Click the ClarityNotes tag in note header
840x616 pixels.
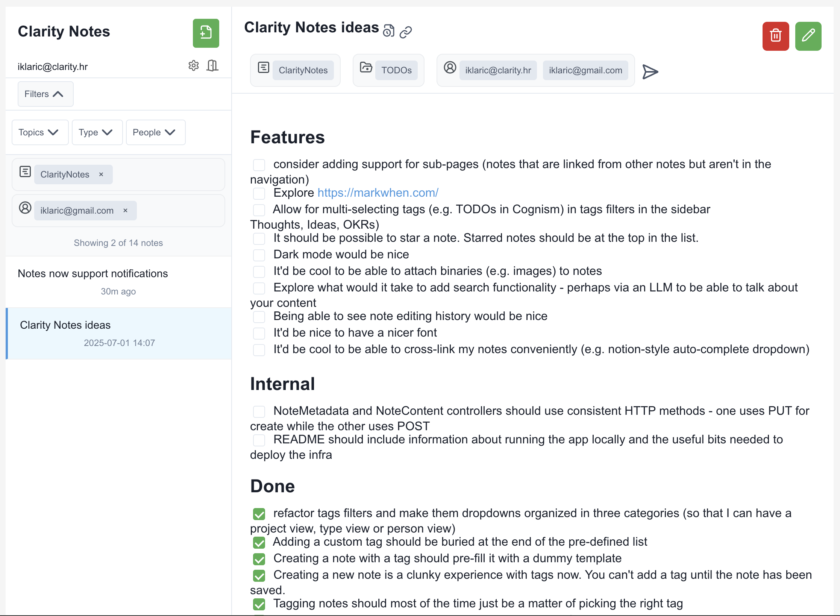[303, 70]
